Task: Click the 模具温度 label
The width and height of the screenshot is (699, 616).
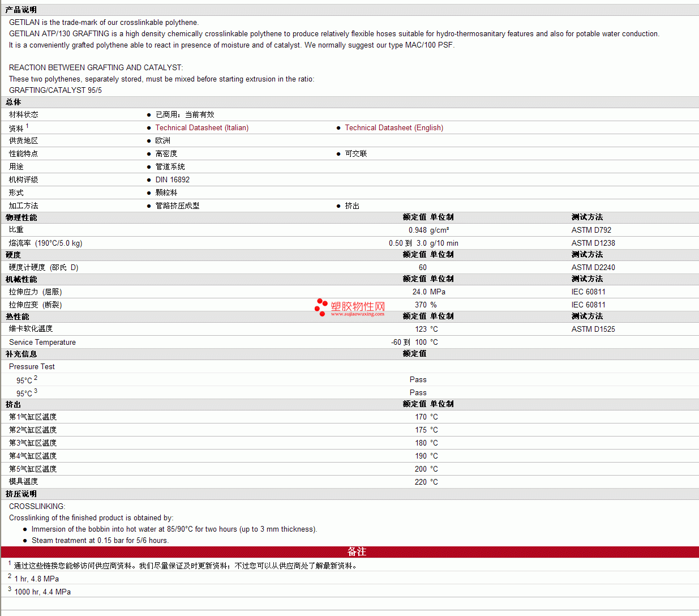Action: [x=24, y=481]
